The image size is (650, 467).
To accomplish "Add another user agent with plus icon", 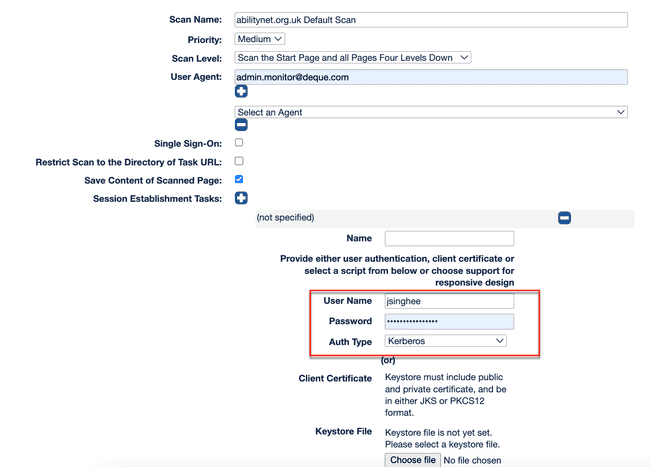I will click(x=241, y=91).
